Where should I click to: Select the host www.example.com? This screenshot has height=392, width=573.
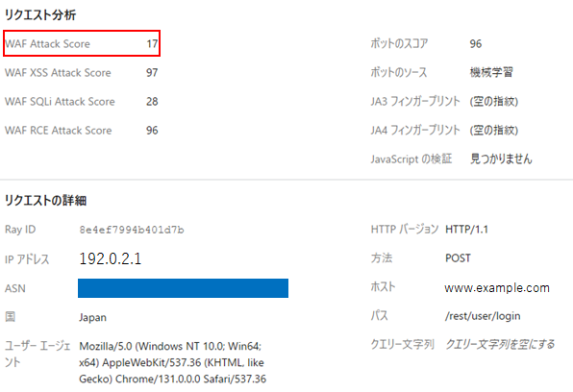497,288
